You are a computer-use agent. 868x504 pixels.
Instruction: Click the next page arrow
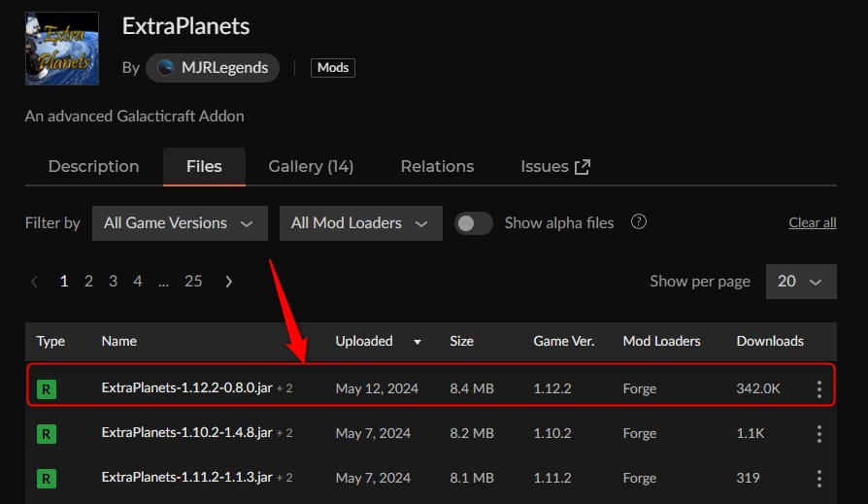point(228,282)
